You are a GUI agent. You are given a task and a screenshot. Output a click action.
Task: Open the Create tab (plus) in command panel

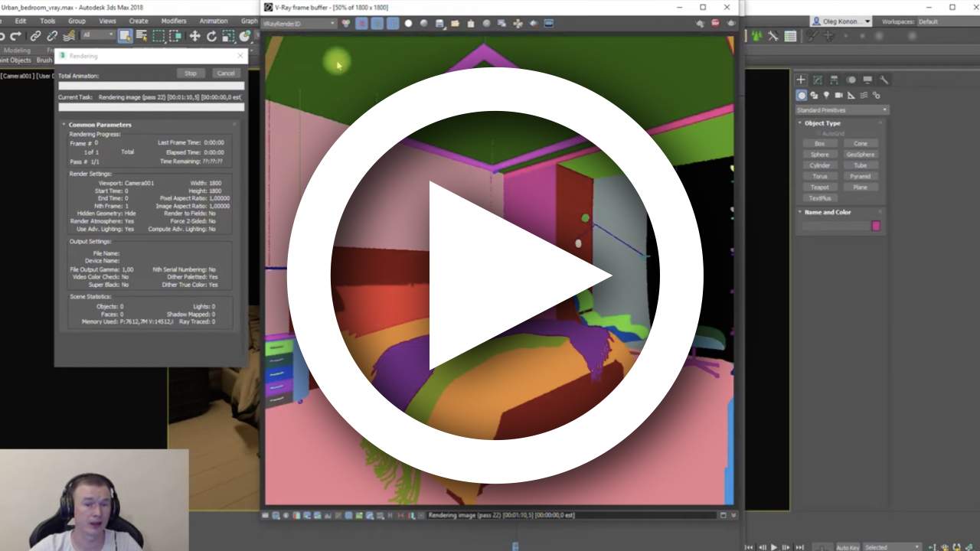(801, 80)
